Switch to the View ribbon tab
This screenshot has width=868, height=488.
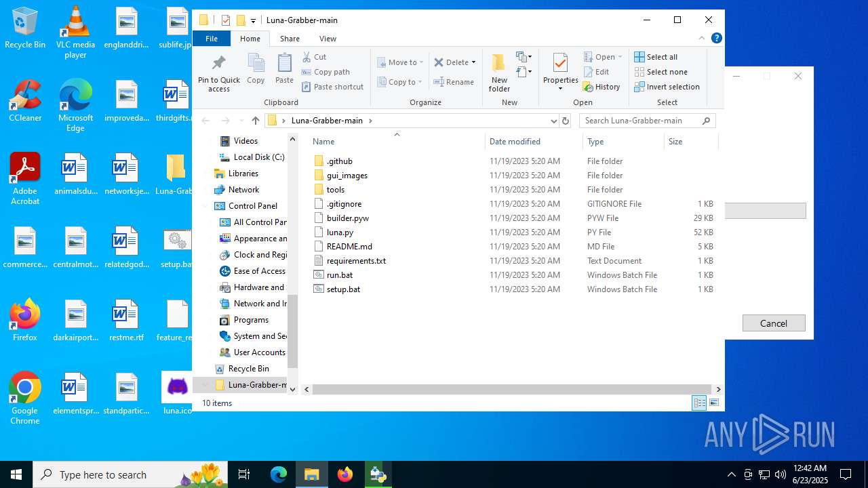[x=328, y=39]
